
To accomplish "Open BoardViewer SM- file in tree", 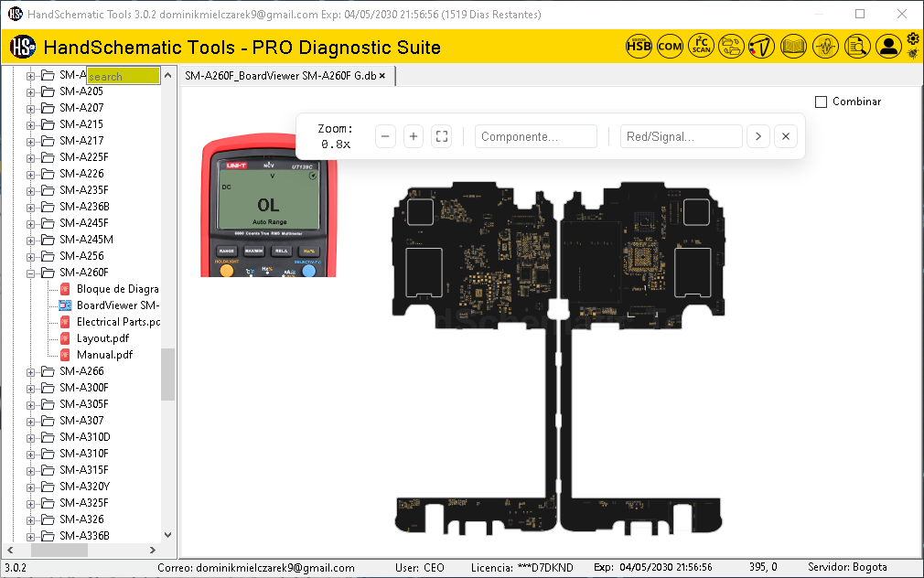I will [118, 305].
